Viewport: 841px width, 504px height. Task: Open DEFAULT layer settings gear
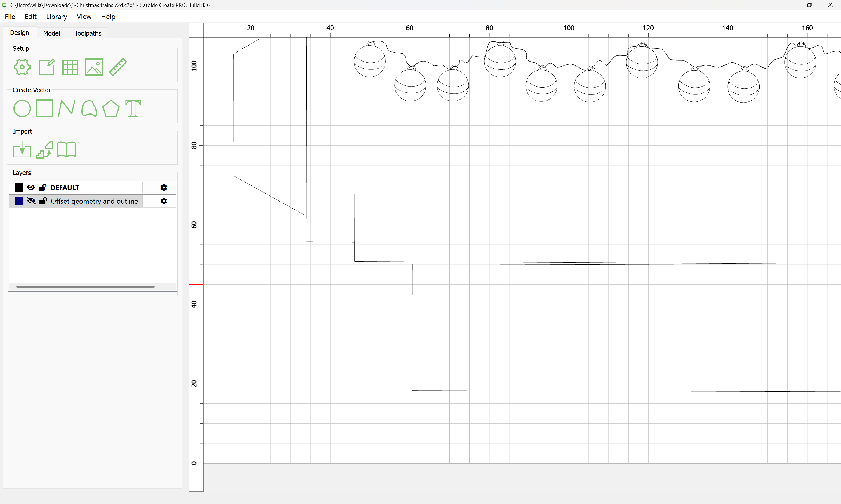tap(164, 188)
